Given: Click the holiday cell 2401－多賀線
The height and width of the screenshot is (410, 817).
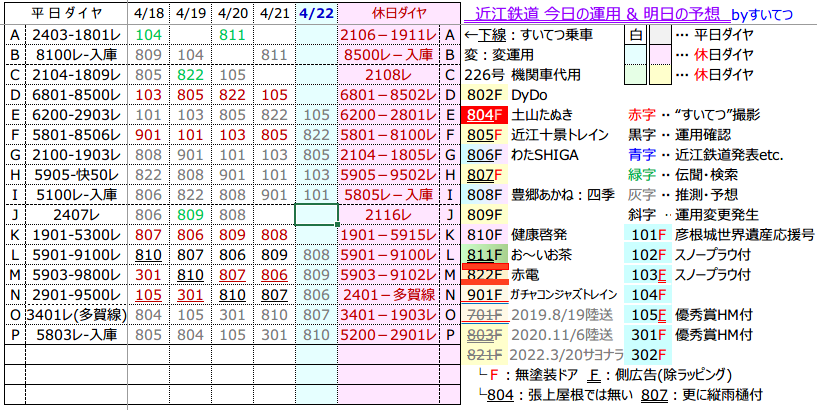Looking at the screenshot, I should (x=389, y=295).
